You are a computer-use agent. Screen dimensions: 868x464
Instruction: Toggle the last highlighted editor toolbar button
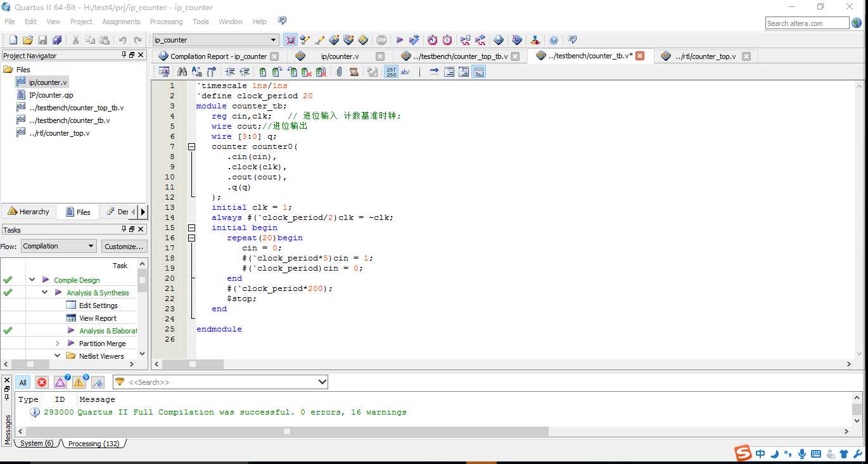[x=478, y=72]
